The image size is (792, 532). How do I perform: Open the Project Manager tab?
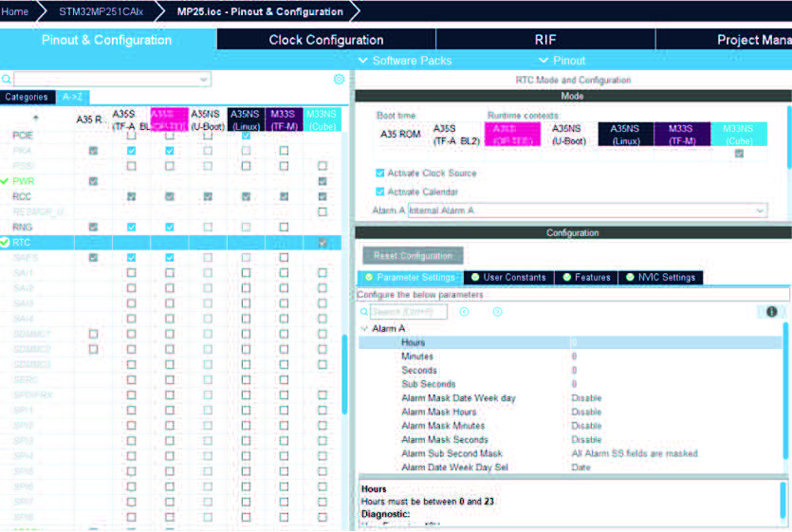click(x=725, y=40)
